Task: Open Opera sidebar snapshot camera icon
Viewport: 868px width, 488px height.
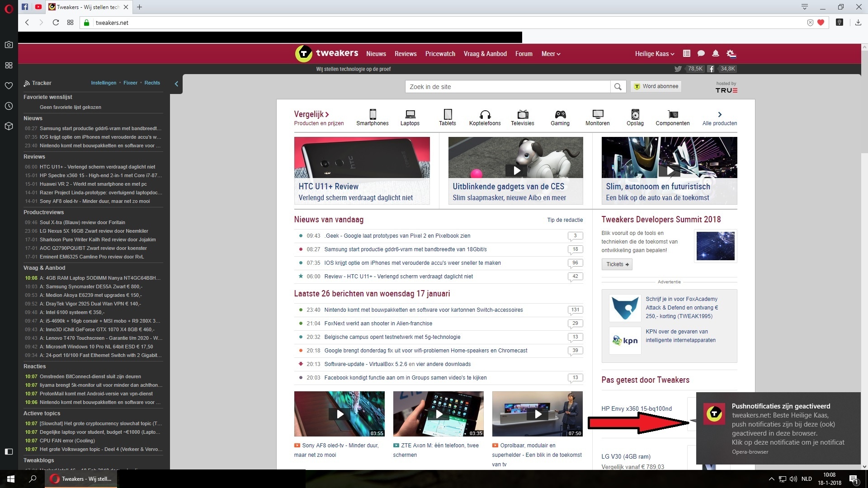Action: (x=9, y=45)
